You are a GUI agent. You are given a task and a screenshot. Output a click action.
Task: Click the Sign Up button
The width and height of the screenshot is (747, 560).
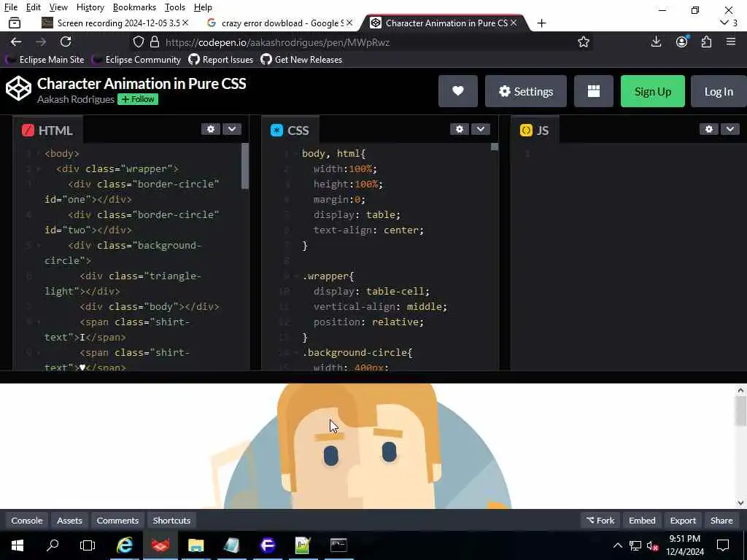tap(653, 91)
